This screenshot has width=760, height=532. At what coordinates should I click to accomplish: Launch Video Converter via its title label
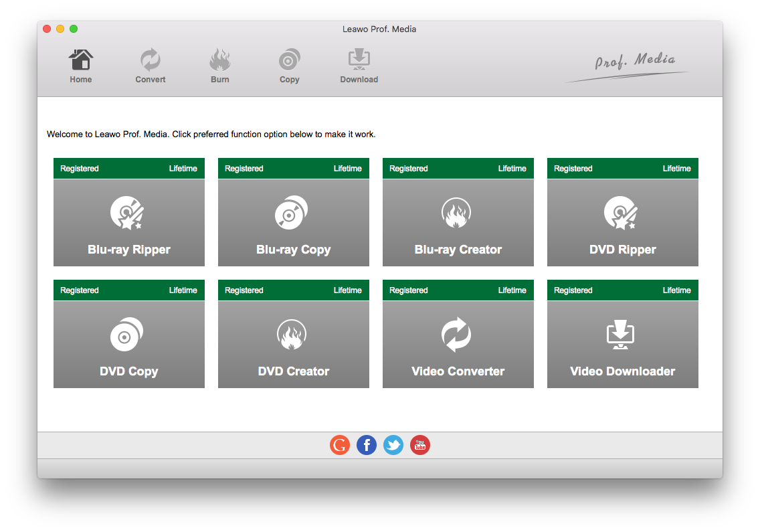[458, 371]
